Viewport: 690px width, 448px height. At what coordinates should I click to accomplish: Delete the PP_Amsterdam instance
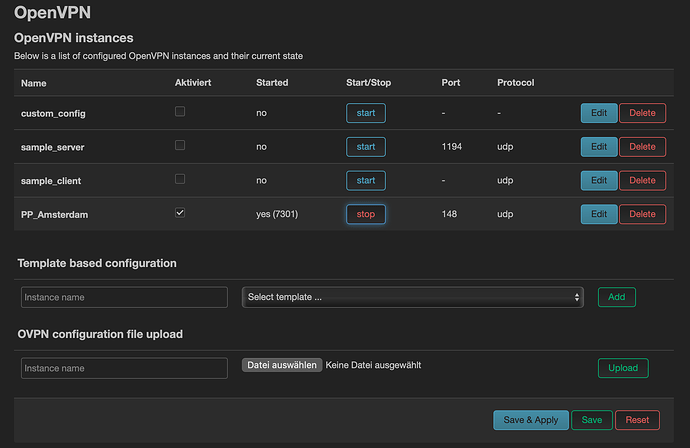642,214
